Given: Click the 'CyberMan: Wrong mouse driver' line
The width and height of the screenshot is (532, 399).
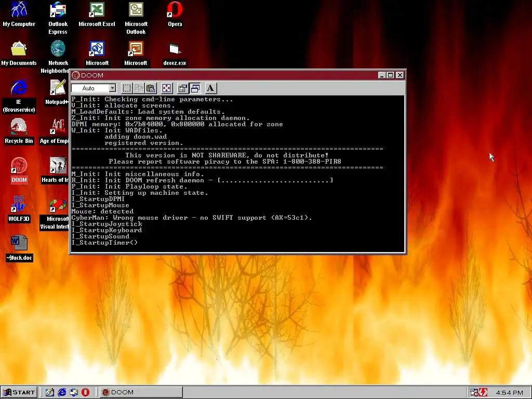Looking at the screenshot, I should [191, 218].
